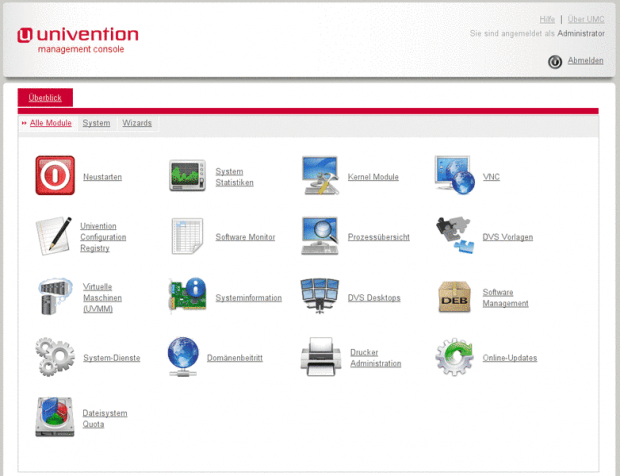The height and width of the screenshot is (476, 620).
Task: Open the VNC globe monitor icon
Action: click(x=454, y=176)
